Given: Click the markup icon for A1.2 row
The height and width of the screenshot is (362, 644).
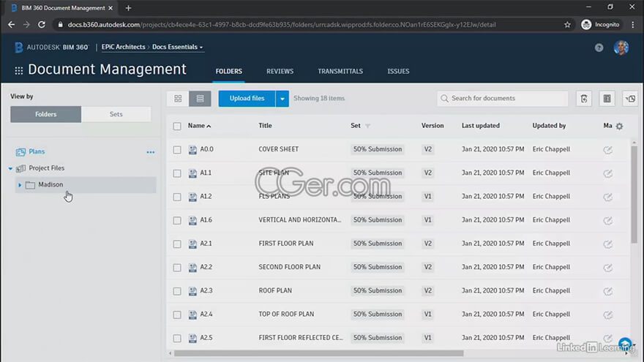Looking at the screenshot, I should click(x=608, y=197).
